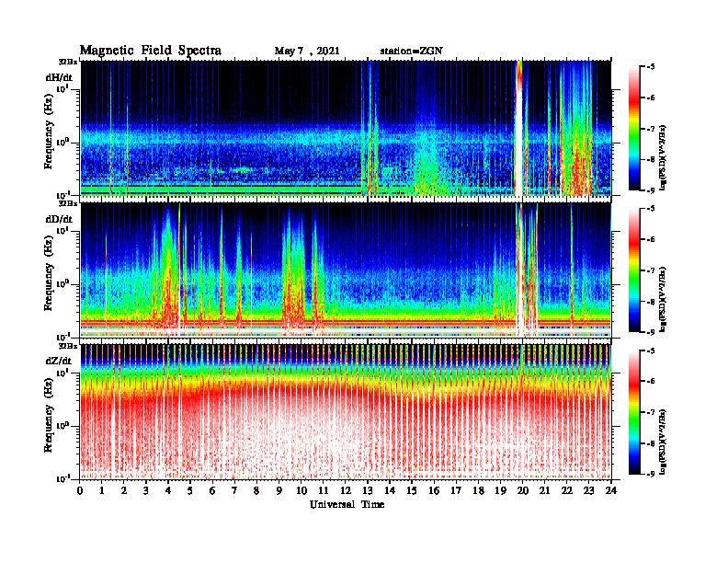Select the dH/dt panel label
Viewport: 728px width, 563px height.
coord(59,77)
